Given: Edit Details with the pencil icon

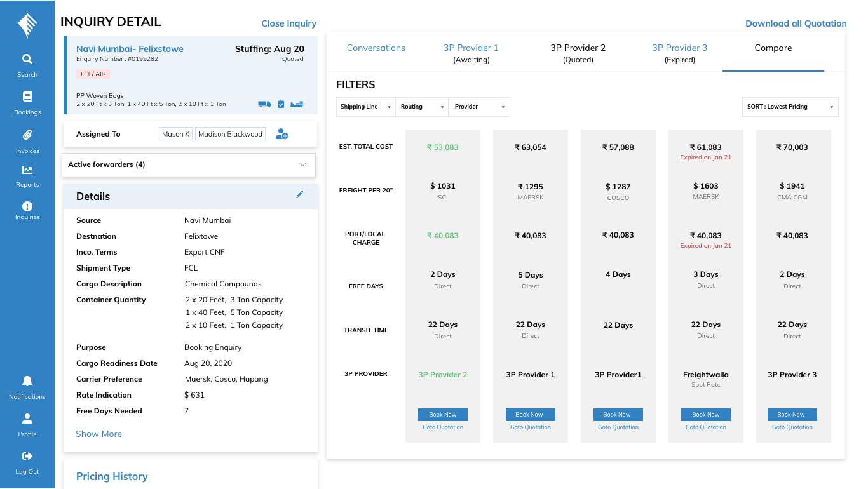Looking at the screenshot, I should coord(300,194).
